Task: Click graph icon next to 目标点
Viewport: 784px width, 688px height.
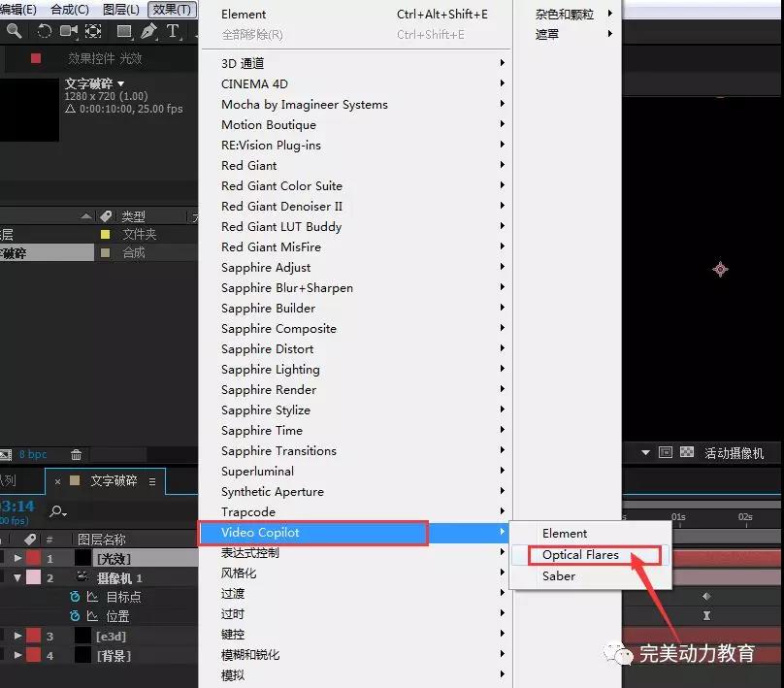Action: pos(92,597)
